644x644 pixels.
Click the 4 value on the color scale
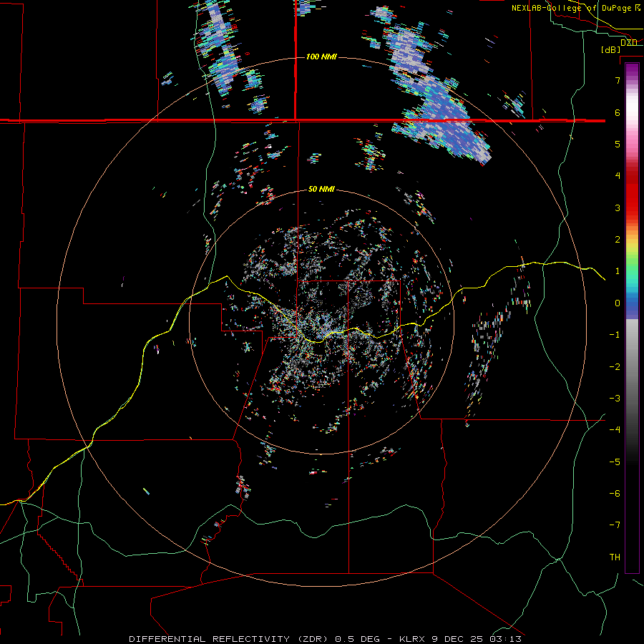(x=618, y=176)
